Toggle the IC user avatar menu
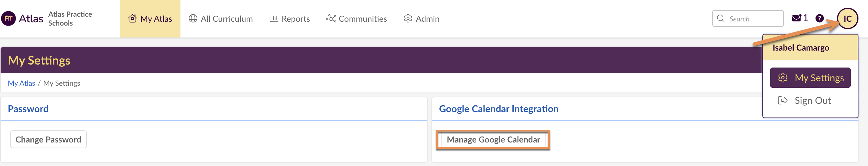868x166 pixels. (x=847, y=18)
